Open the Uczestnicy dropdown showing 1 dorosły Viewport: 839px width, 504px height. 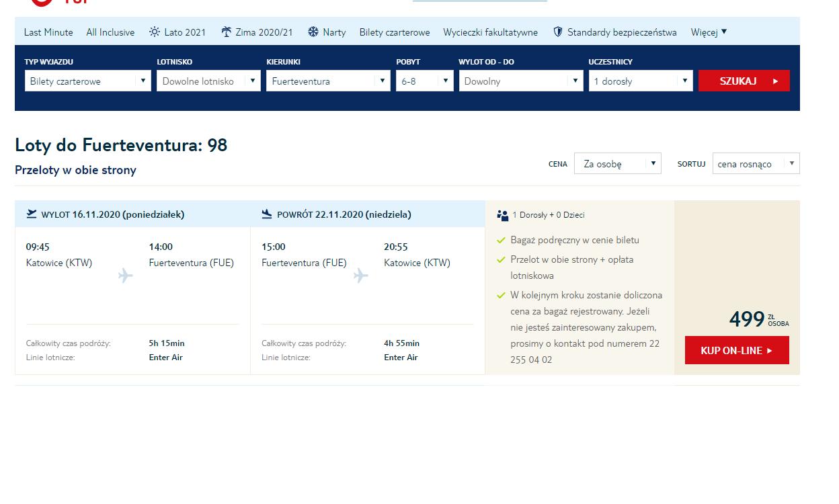tap(641, 81)
